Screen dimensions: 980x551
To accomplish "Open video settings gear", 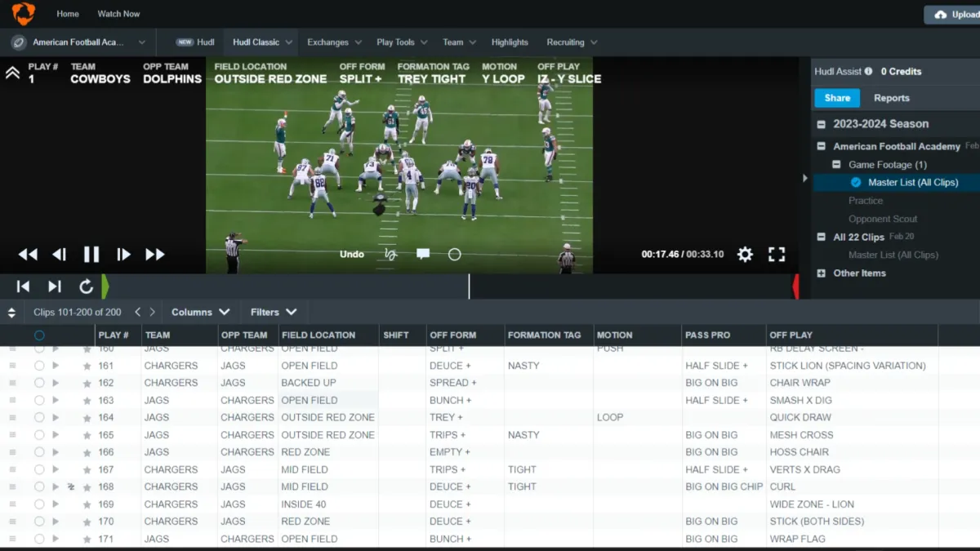I will 745,255.
